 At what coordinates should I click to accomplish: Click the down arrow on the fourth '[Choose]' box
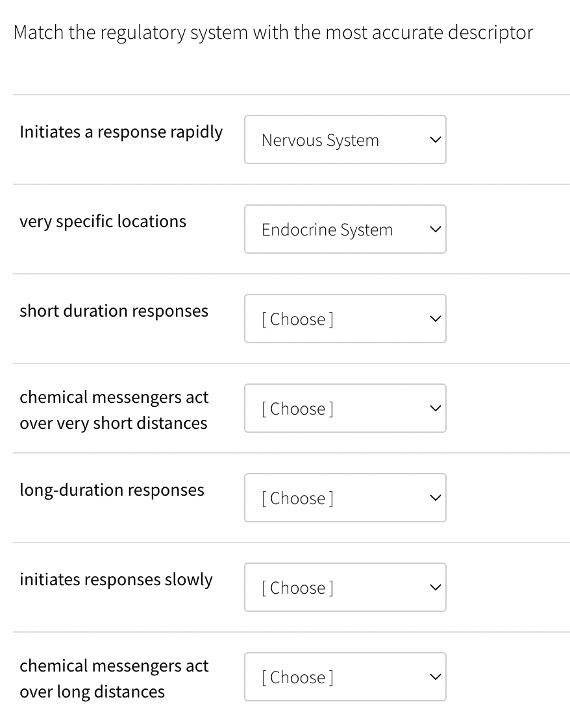pyautogui.click(x=435, y=408)
